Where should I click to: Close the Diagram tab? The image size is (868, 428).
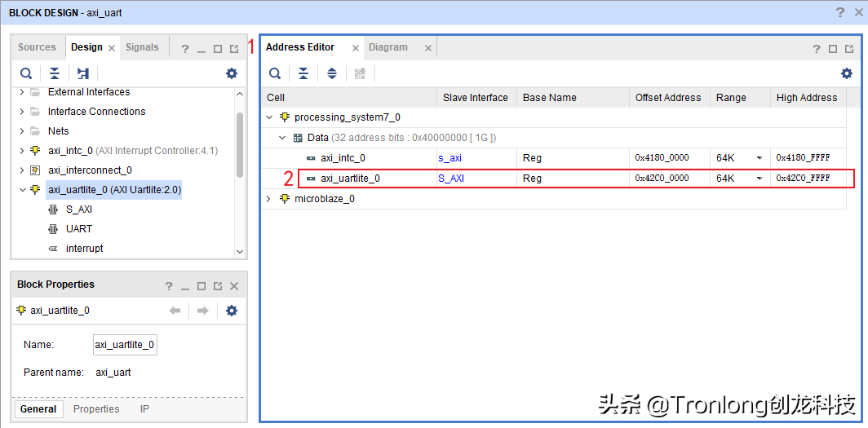pos(428,48)
